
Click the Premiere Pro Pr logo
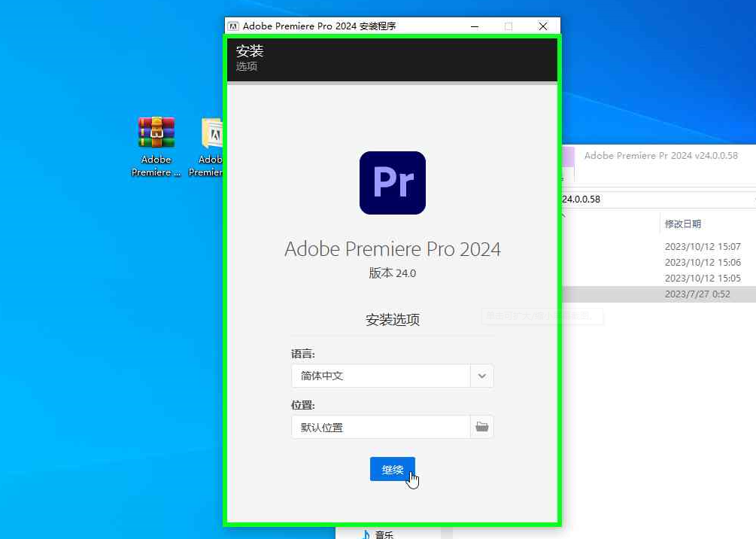pos(393,183)
